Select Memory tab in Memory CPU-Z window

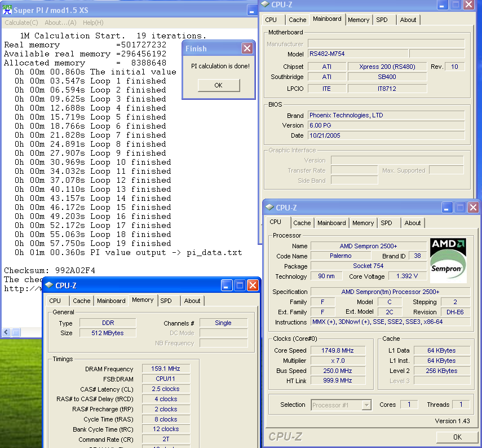coord(143,300)
